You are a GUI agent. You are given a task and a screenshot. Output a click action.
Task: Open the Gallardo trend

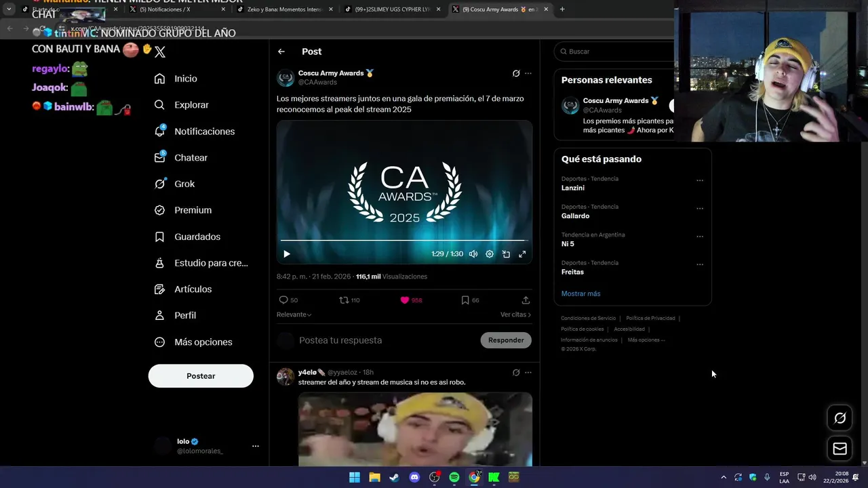[575, 216]
